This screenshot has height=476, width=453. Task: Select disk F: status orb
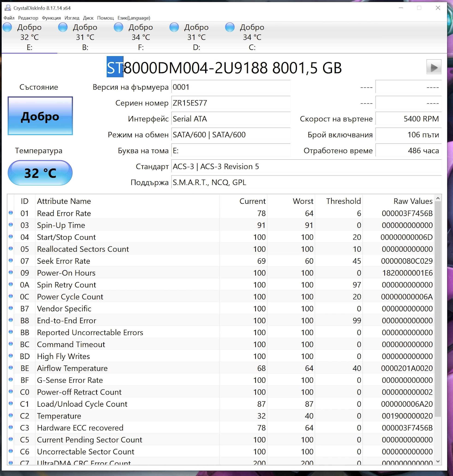(118, 27)
